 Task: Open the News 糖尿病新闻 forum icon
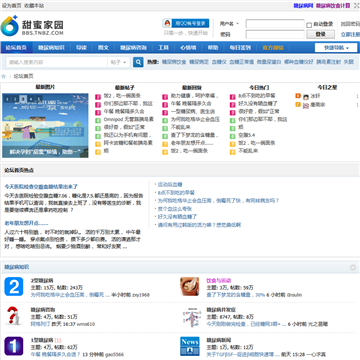click(190, 346)
